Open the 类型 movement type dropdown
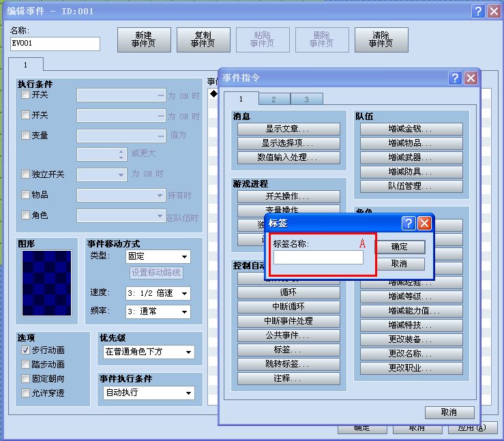 158,257
